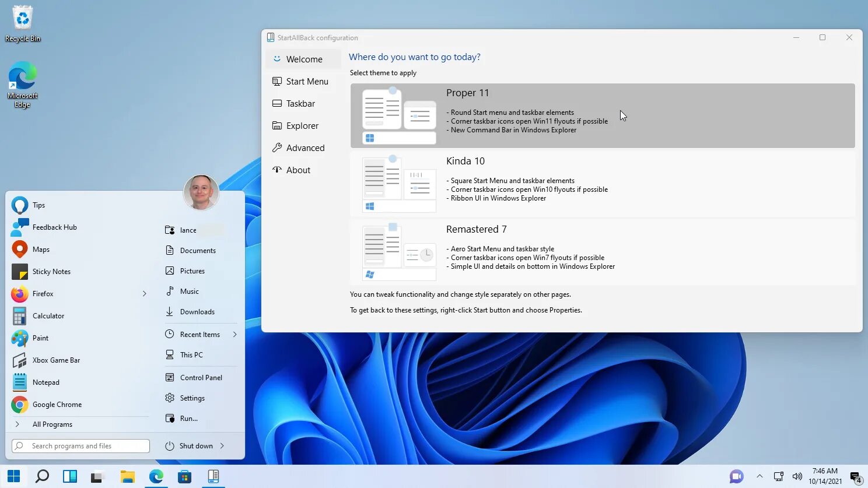
Task: Apply the Remastered 7 theme
Action: [603, 252]
